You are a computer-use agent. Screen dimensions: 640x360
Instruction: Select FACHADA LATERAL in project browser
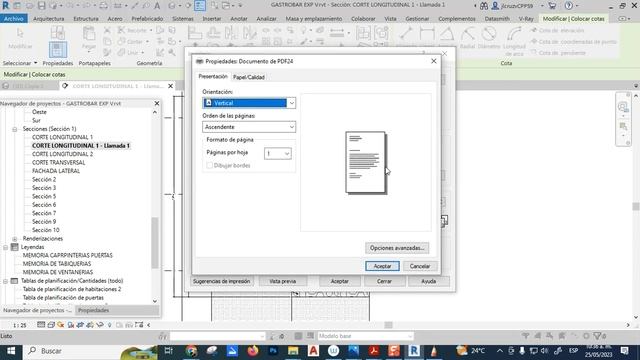56,171
